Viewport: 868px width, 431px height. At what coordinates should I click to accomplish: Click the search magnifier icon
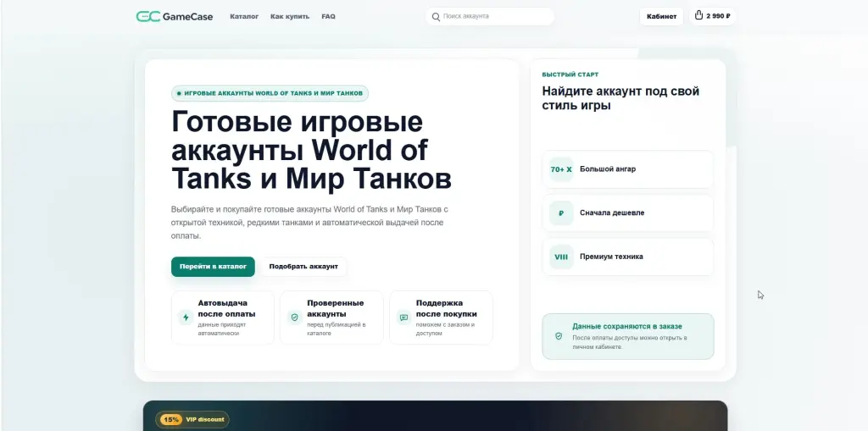[436, 17]
